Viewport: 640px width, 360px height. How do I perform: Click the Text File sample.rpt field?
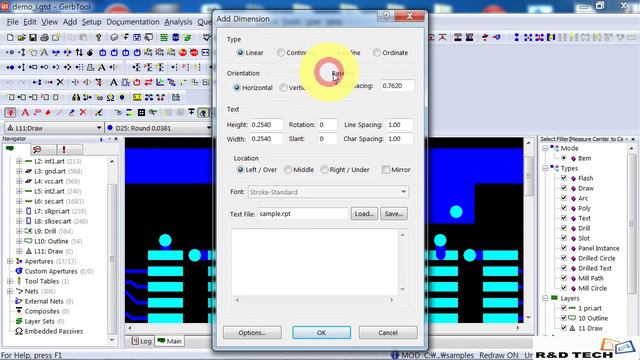pos(303,214)
